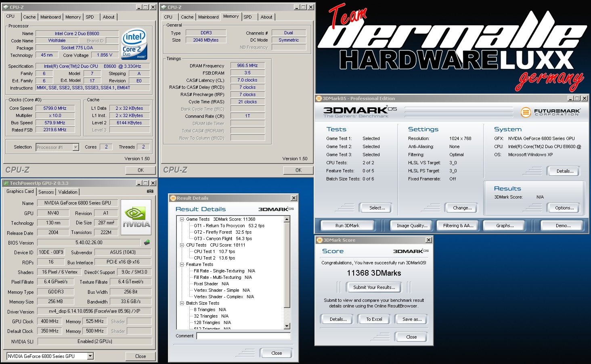
Task: Close the Result Details window with X
Action: [293, 198]
